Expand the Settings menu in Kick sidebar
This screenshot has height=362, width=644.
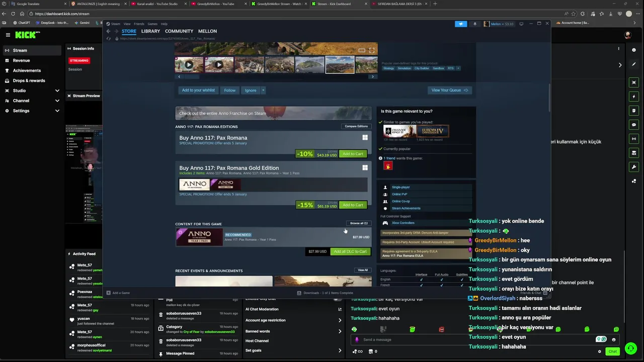click(57, 111)
